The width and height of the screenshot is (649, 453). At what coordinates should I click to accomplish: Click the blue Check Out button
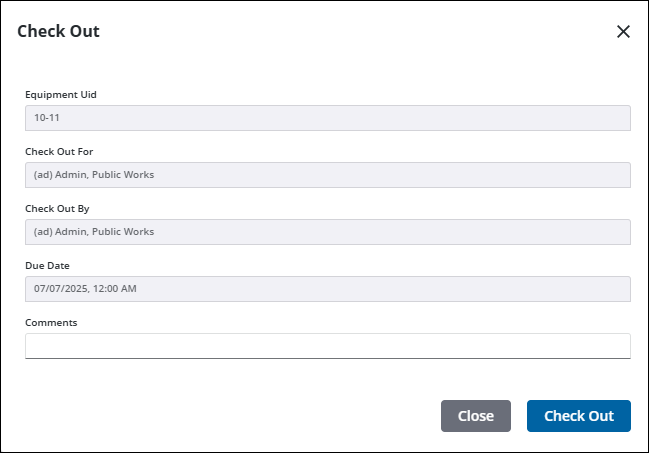point(578,416)
